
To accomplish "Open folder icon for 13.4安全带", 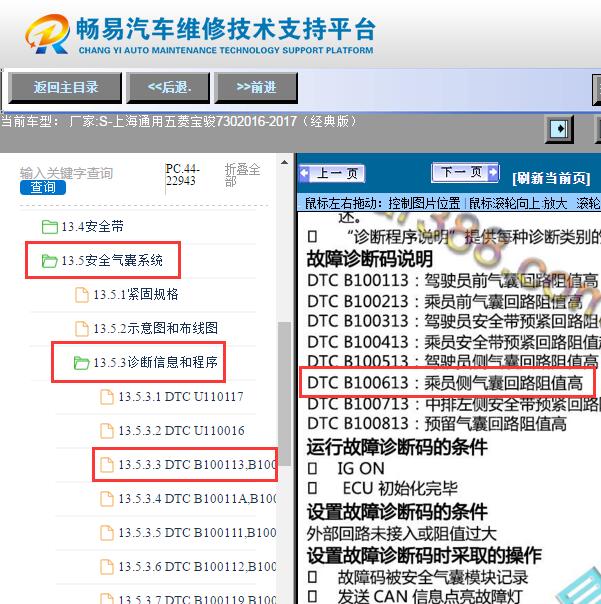I will [x=50, y=227].
